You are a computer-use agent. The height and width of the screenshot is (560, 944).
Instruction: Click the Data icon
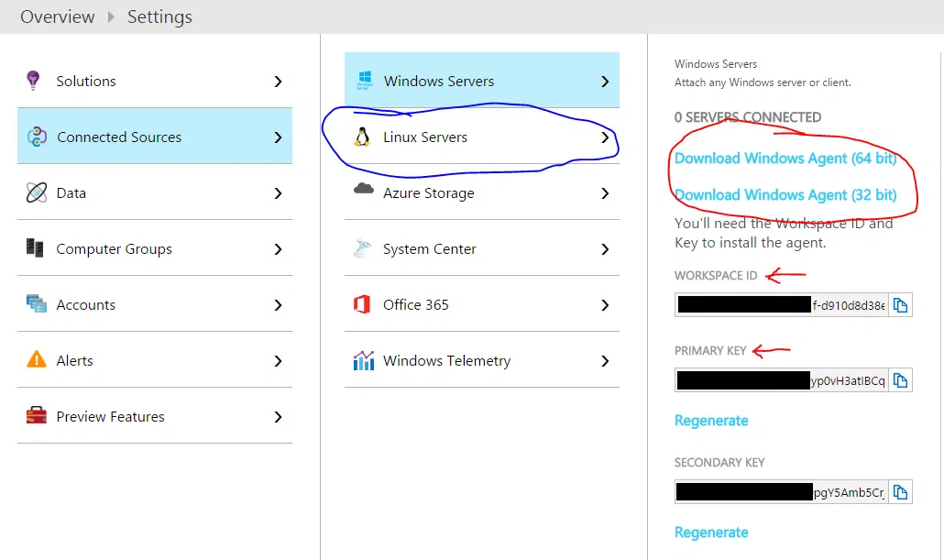(36, 192)
